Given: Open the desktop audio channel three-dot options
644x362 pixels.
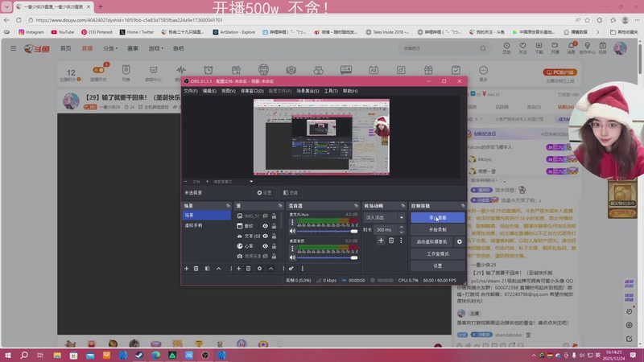Looking at the screenshot, I should (292, 249).
